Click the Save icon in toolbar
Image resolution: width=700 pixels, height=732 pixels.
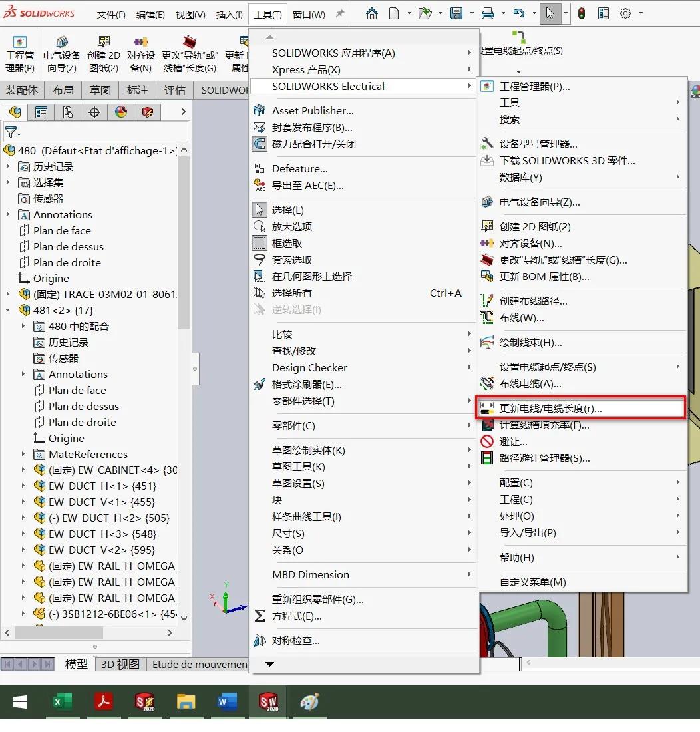point(456,13)
